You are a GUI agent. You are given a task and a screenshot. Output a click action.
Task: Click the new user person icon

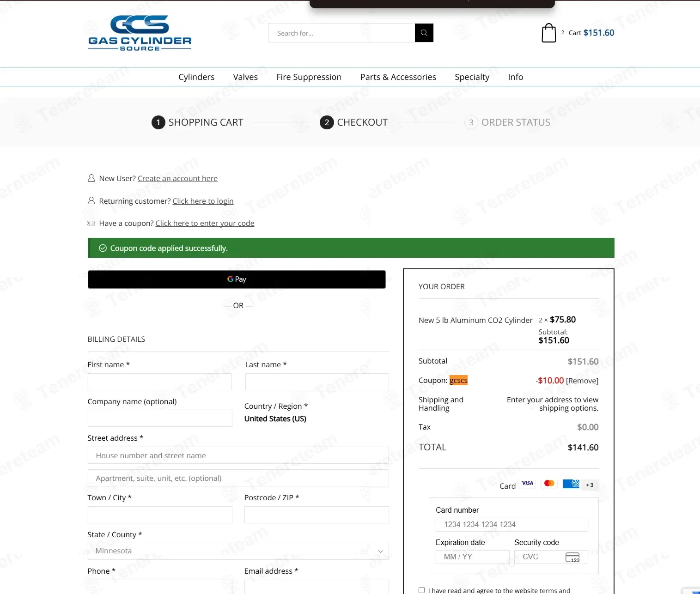point(91,178)
